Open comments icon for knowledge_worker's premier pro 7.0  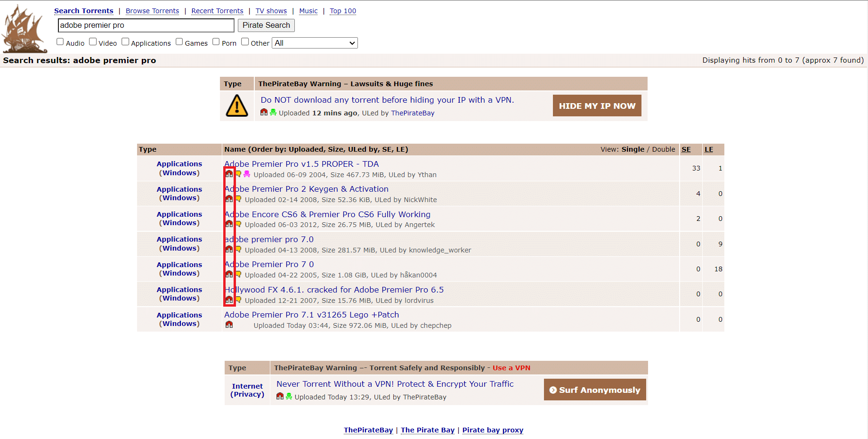238,249
